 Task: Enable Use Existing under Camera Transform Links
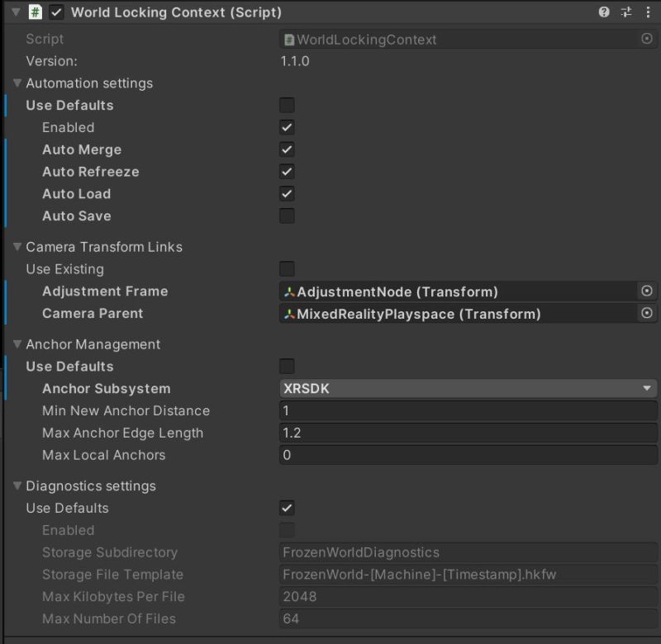(x=287, y=269)
